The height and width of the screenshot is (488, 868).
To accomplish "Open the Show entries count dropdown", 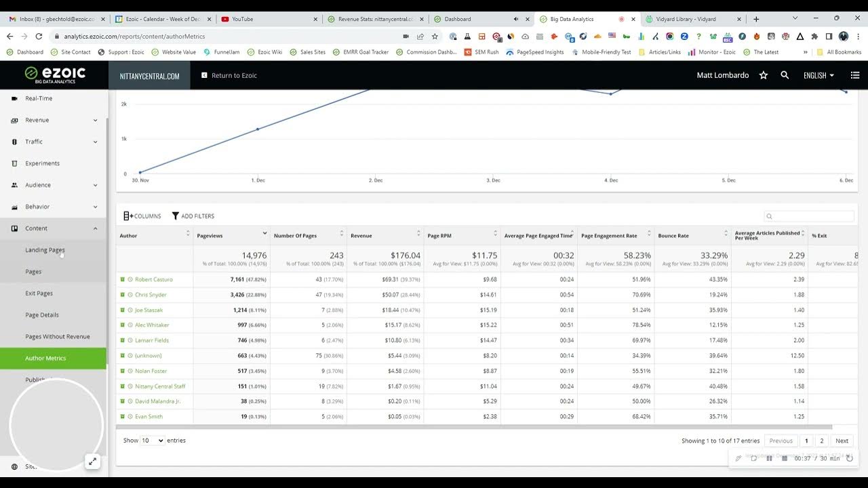I will click(x=153, y=441).
